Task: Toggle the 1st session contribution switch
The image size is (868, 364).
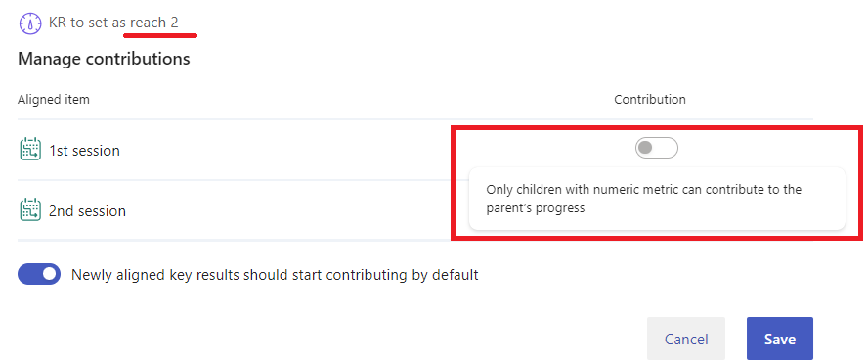Action: point(657,148)
